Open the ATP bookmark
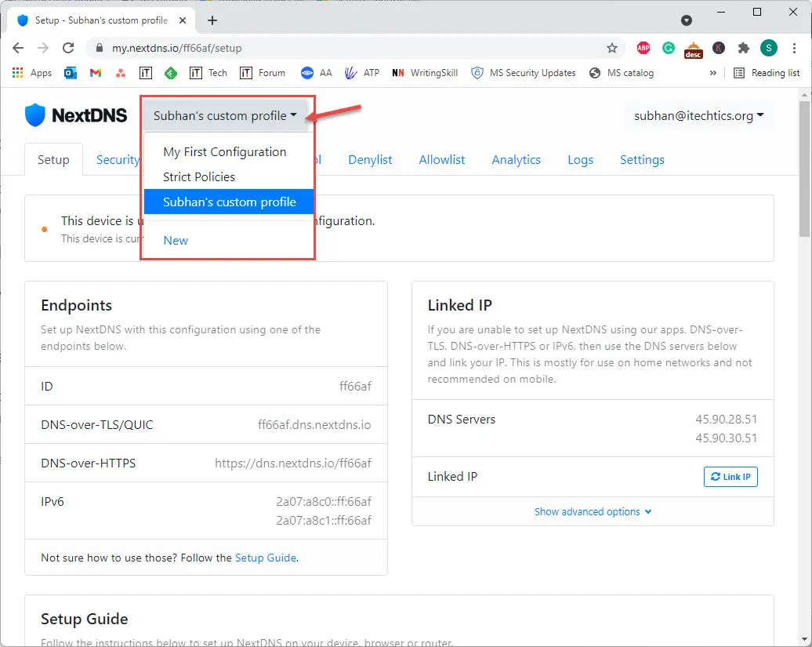 362,73
